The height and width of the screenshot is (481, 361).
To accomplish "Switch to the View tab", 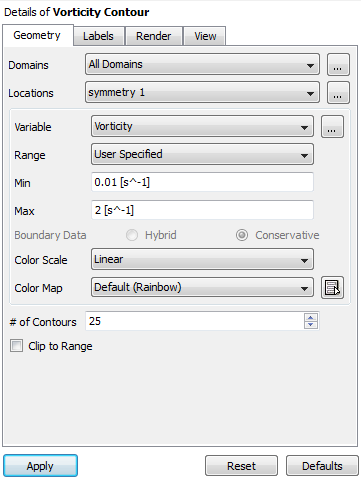I will click(205, 36).
